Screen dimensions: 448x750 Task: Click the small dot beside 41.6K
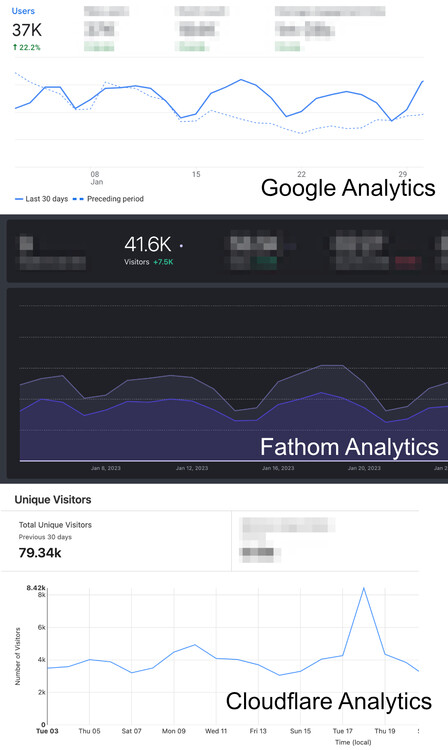[x=181, y=246]
